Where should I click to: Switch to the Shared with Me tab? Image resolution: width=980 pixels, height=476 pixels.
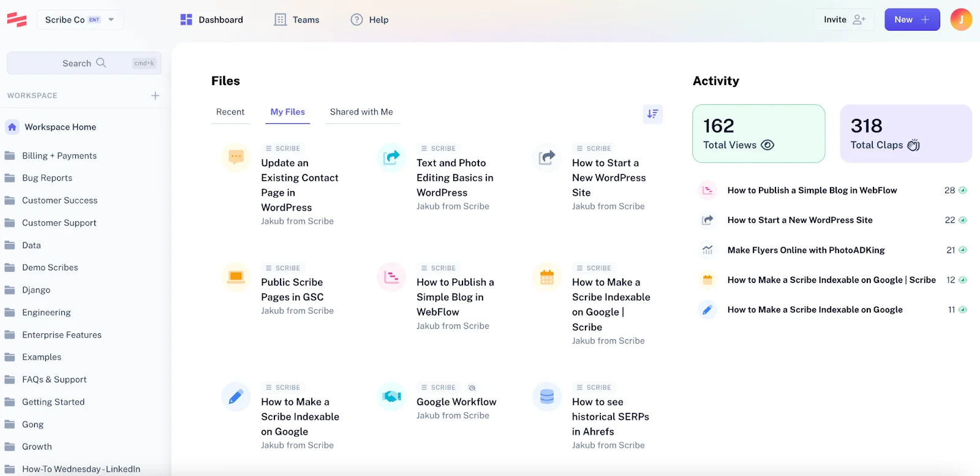pos(361,111)
